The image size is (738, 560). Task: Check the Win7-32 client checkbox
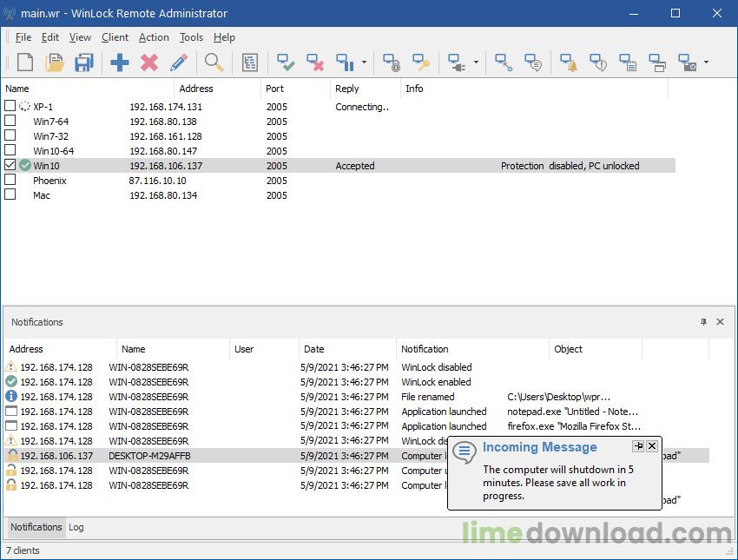point(10,135)
